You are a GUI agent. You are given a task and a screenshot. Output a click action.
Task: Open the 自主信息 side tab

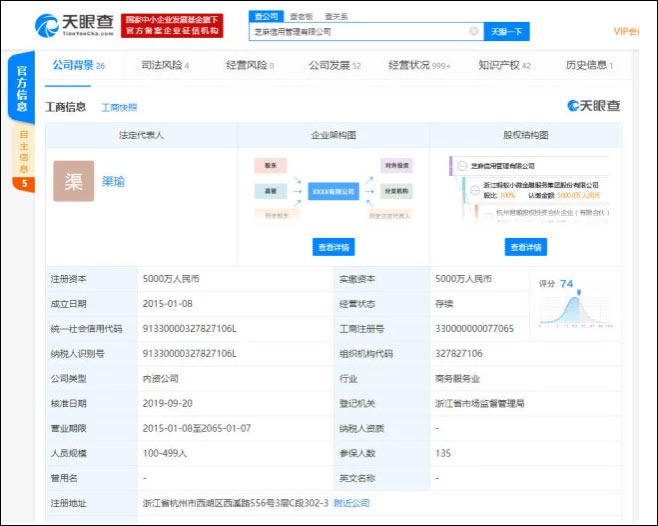24,152
